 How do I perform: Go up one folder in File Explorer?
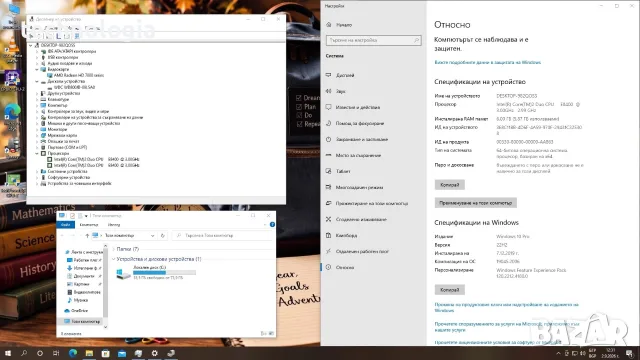[87, 236]
